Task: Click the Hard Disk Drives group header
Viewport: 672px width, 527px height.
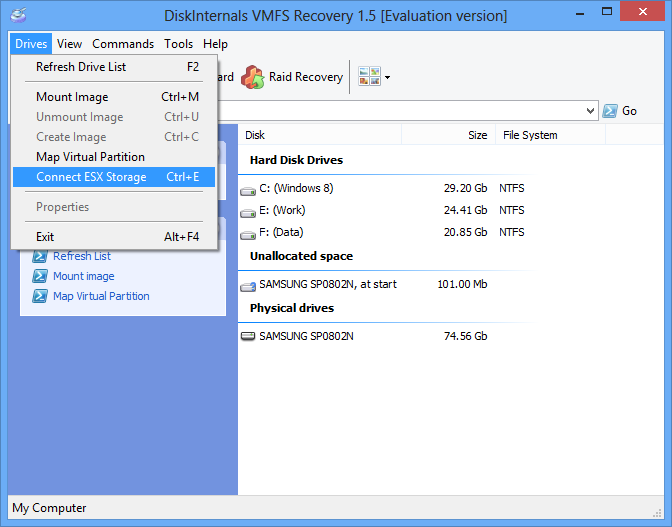Action: pos(297,160)
